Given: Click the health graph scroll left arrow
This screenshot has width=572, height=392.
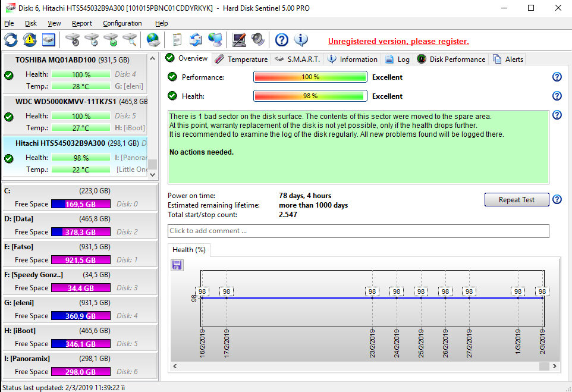Looking at the screenshot, I should [175, 366].
